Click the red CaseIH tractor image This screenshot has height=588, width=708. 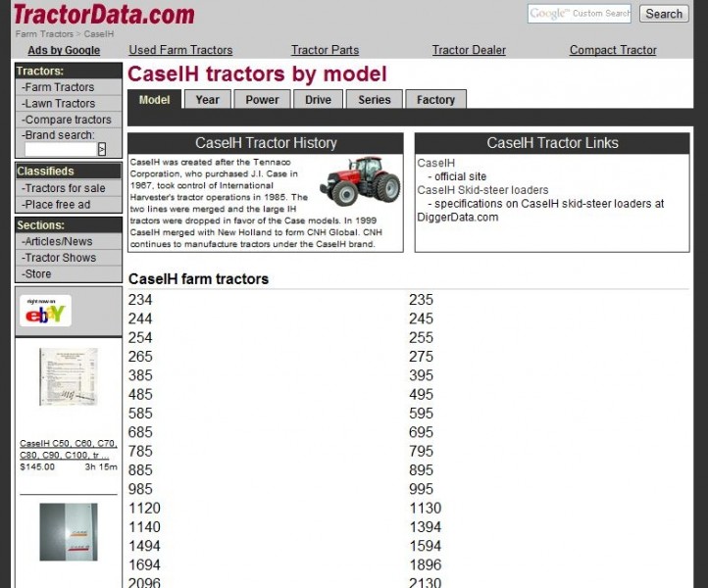[360, 179]
